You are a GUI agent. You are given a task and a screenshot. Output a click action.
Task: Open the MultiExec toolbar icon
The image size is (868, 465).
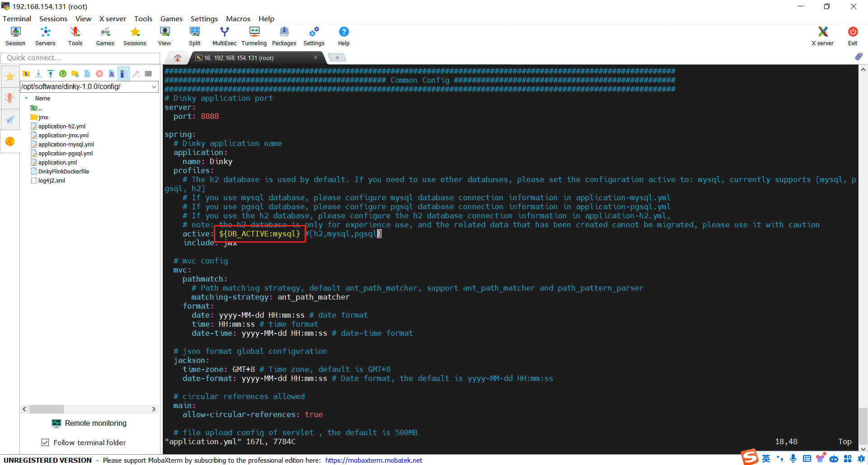tap(224, 36)
